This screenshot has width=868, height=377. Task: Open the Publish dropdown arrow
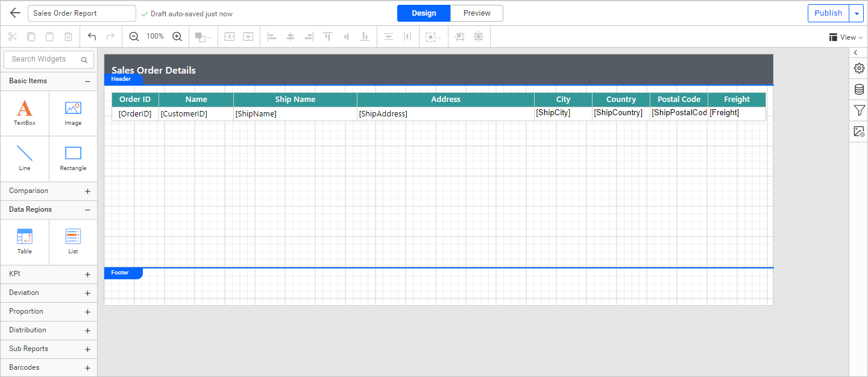click(856, 13)
